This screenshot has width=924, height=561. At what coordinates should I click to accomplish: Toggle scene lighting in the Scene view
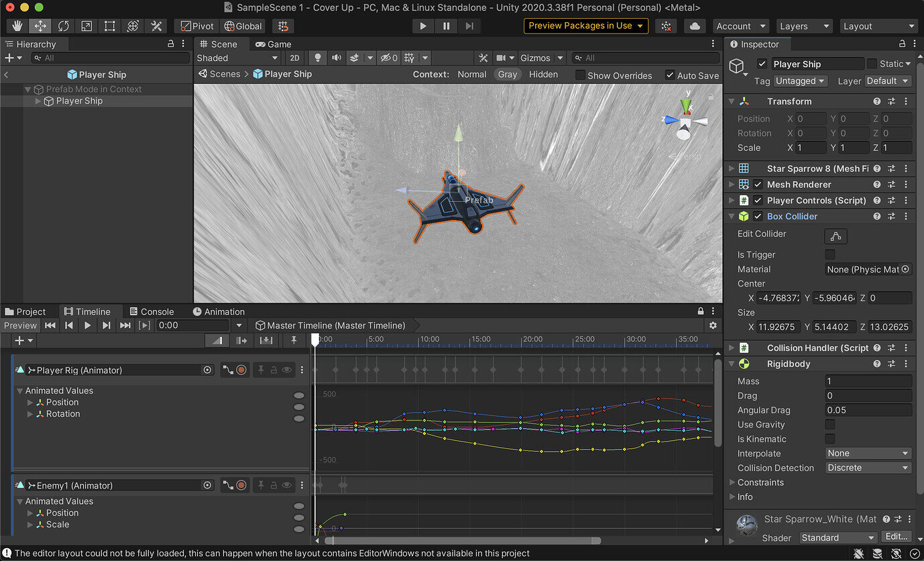pyautogui.click(x=316, y=58)
